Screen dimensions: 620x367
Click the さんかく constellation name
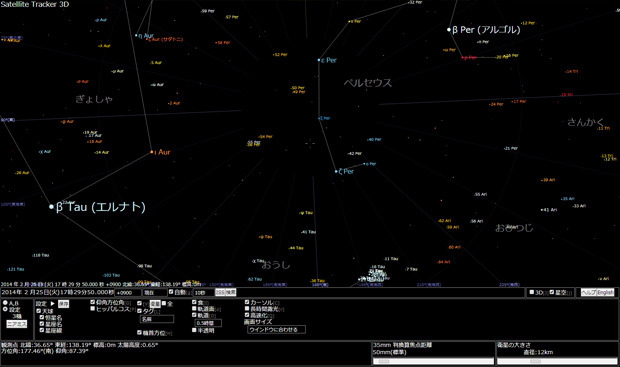586,122
